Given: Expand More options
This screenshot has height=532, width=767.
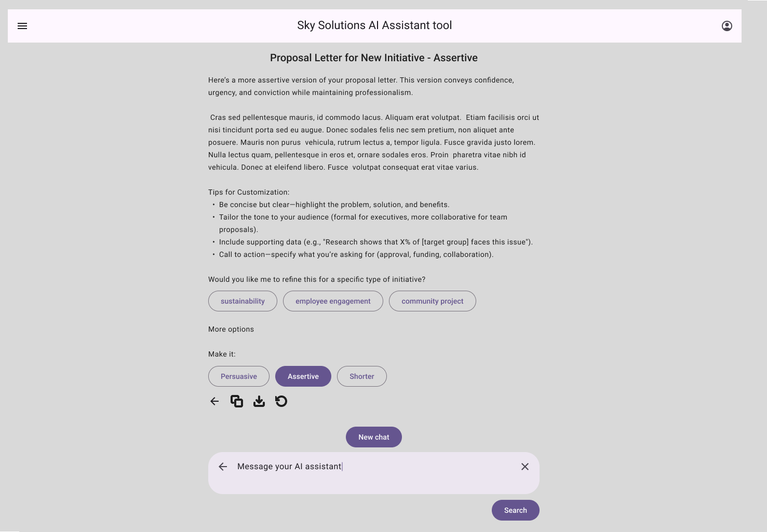Looking at the screenshot, I should [231, 329].
